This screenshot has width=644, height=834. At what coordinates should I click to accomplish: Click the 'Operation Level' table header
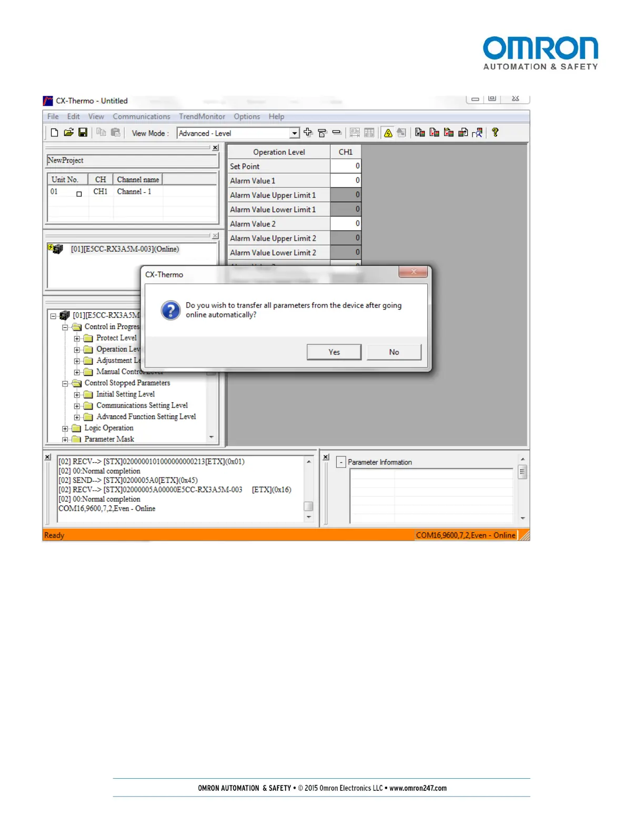(x=279, y=152)
